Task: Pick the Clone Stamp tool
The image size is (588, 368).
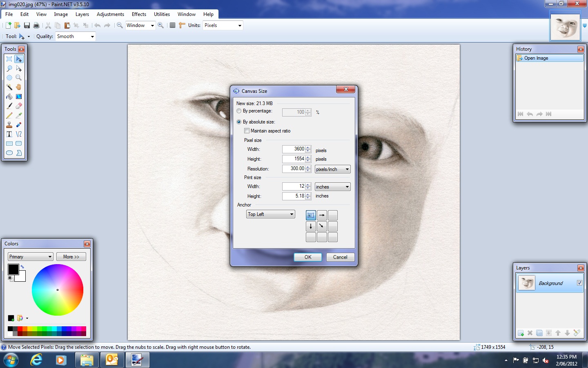Action: (x=9, y=125)
